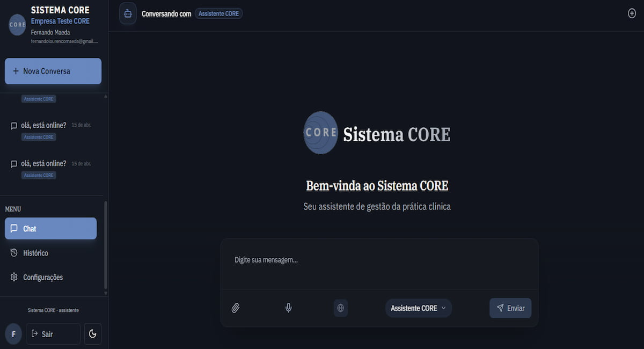Select Chat menu item
The height and width of the screenshot is (349, 644).
(x=50, y=228)
